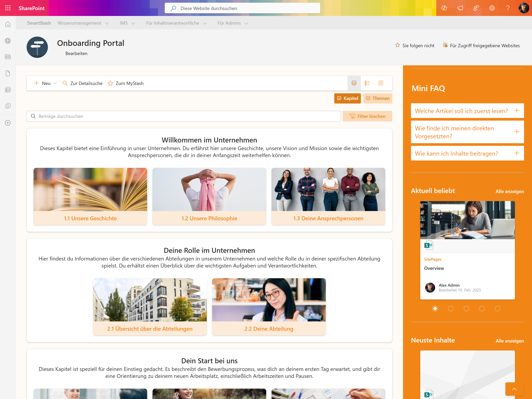Select fifth carousel dot in Aktuell beliebt
Viewport: 532px width, 399px height.
497,308
